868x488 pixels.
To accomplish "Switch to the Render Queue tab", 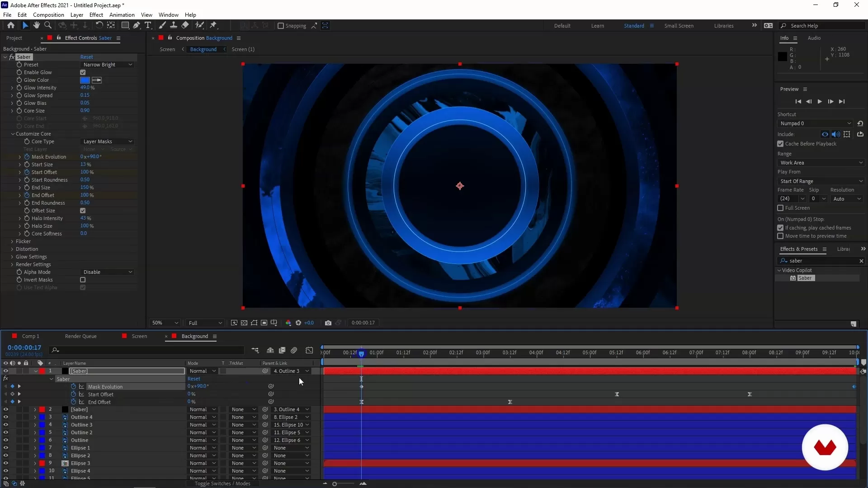I will point(81,336).
